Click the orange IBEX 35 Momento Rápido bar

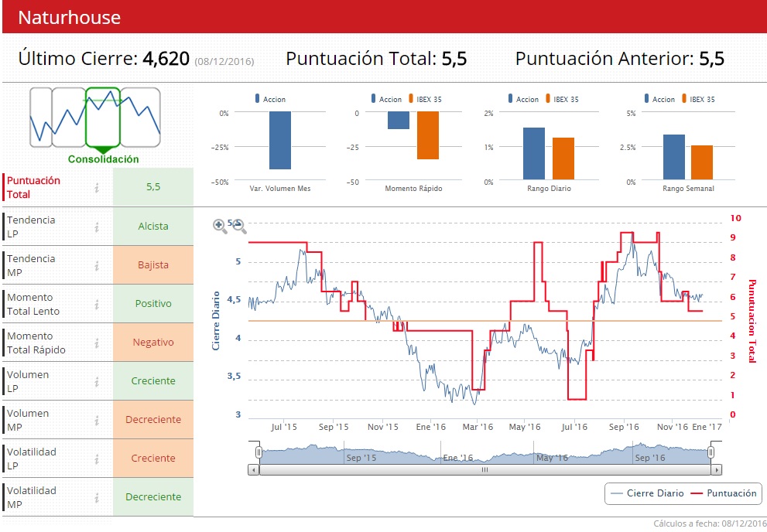coord(428,135)
